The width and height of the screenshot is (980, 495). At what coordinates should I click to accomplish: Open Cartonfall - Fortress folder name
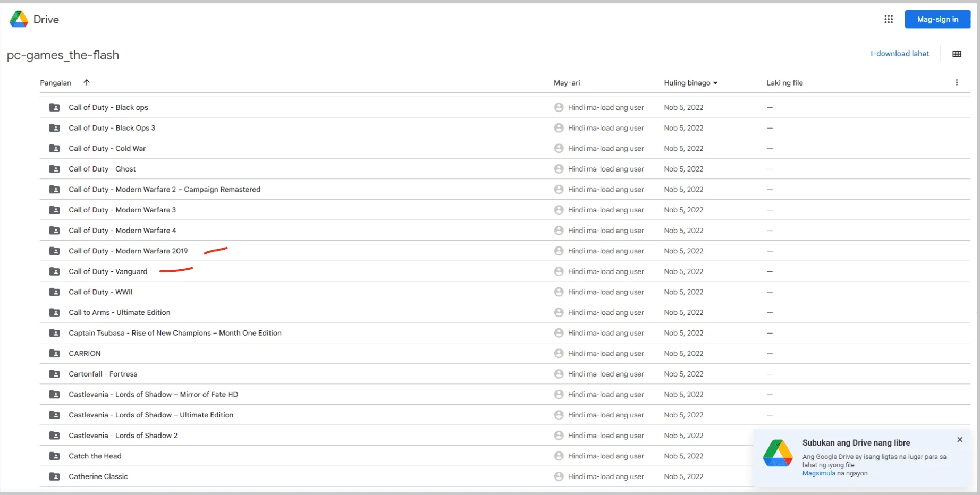click(103, 374)
